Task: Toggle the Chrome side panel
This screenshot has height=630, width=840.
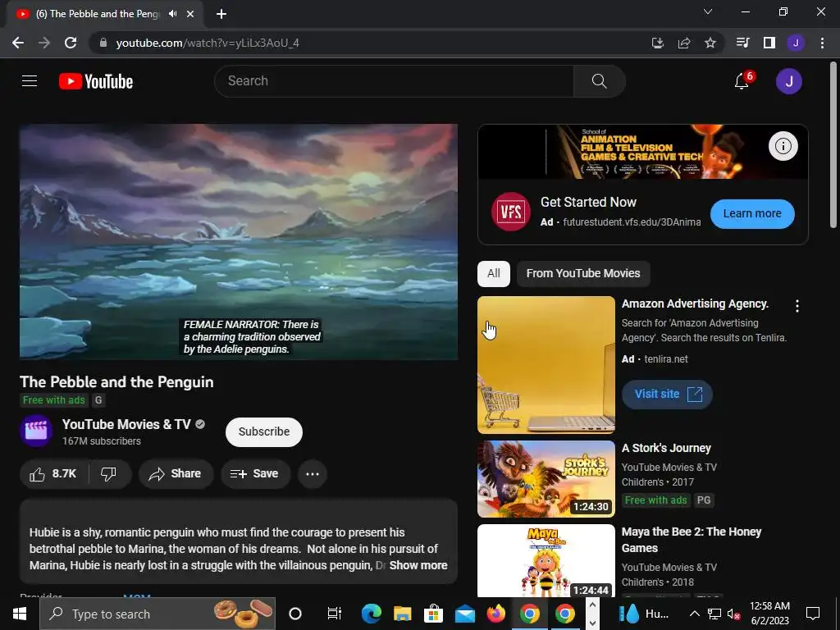Action: pos(769,43)
